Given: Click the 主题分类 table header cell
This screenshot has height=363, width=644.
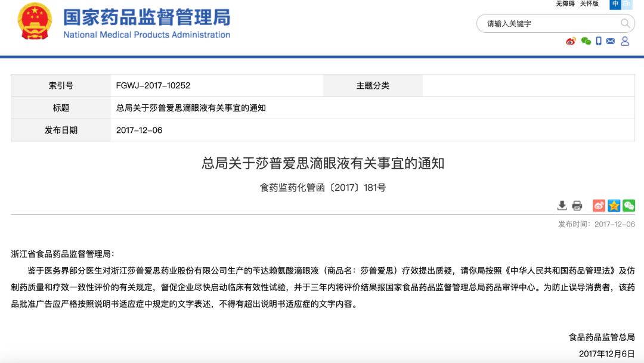Looking at the screenshot, I should coord(373,85).
